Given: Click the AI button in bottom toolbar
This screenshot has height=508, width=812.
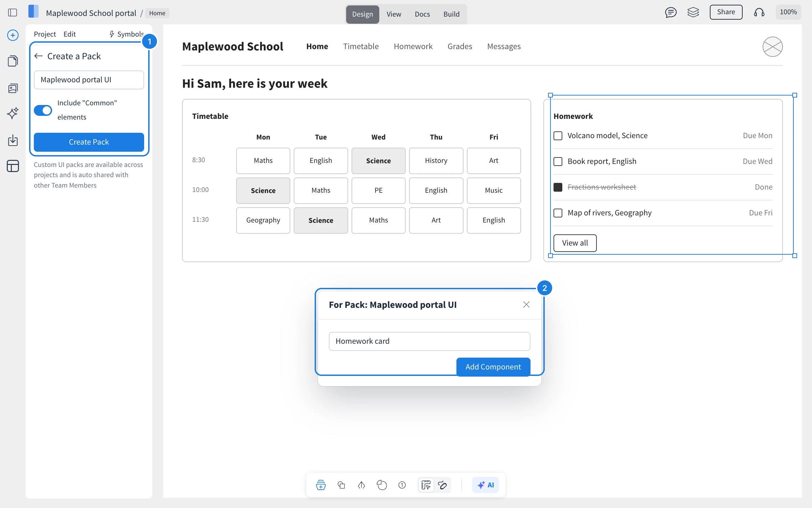Looking at the screenshot, I should click(x=486, y=485).
